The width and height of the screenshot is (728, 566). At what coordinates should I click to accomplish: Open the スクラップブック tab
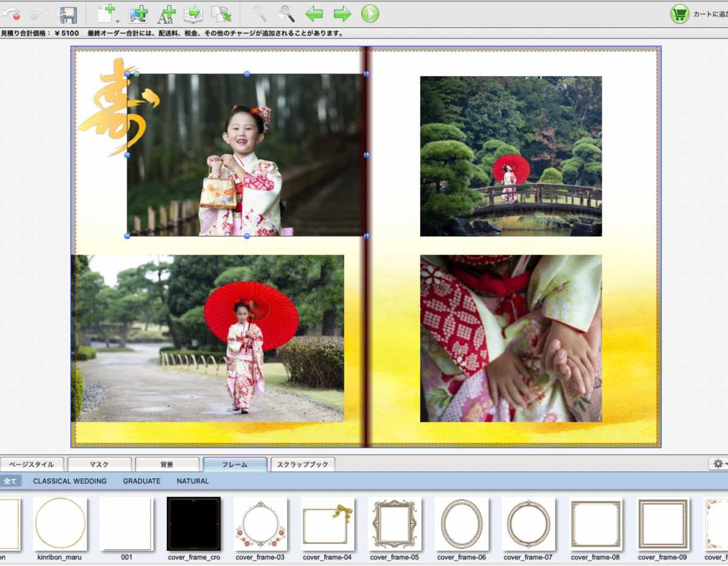(302, 465)
